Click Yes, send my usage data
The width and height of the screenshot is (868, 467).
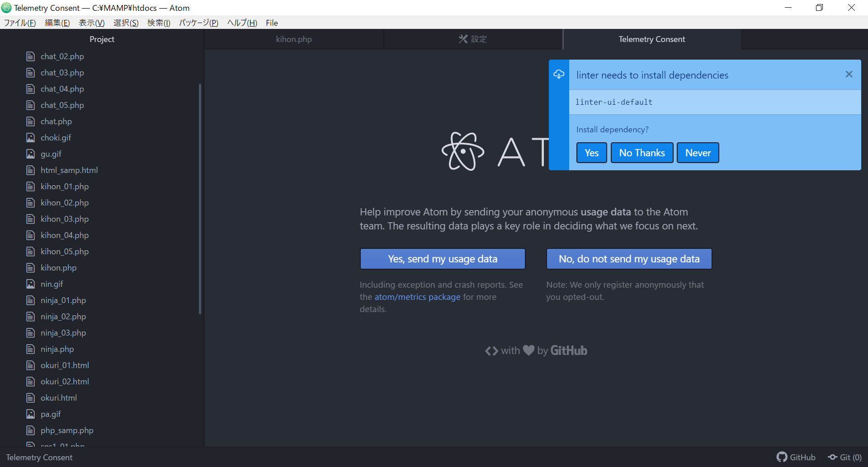(x=443, y=259)
